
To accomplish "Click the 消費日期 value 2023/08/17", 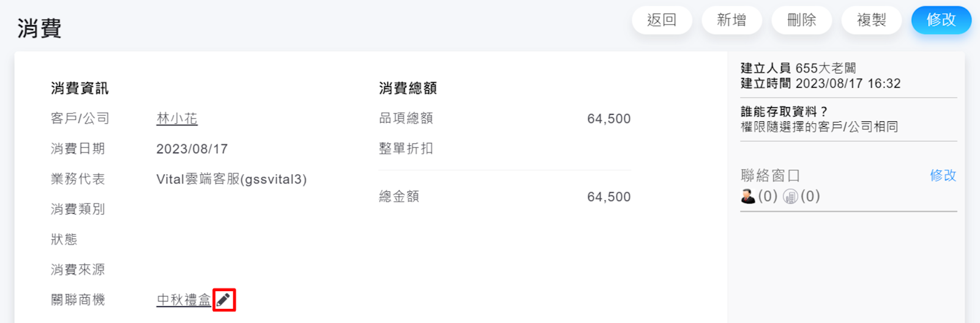I will [192, 149].
